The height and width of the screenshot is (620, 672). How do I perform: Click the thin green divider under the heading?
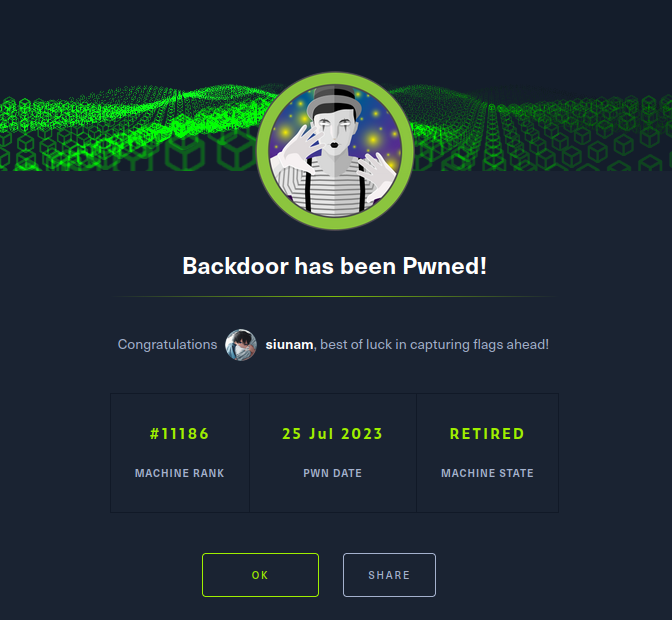click(335, 297)
